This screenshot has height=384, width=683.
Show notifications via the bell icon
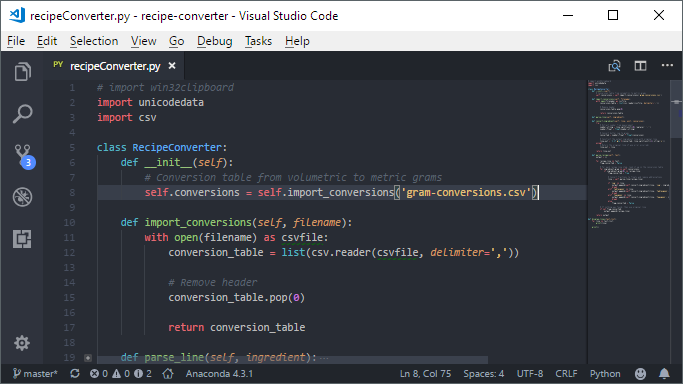[664, 374]
